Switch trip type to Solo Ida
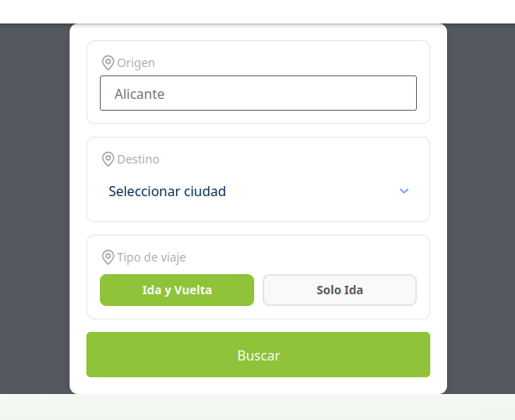The height and width of the screenshot is (420, 515). tap(340, 290)
